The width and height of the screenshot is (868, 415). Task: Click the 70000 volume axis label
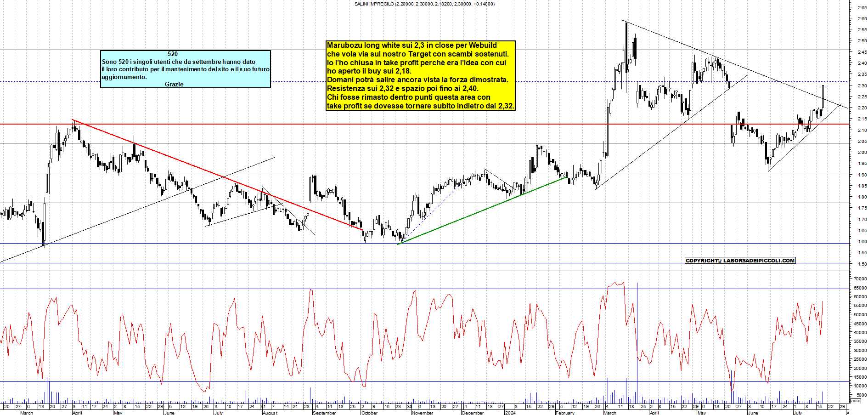[860, 279]
